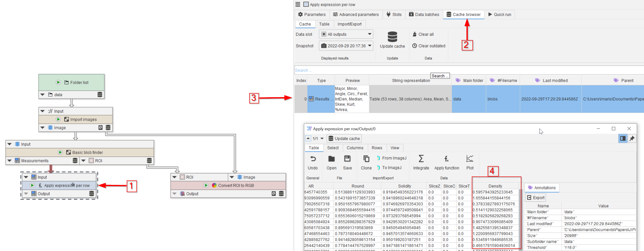This screenshot has height=251, width=644.
Task: Toggle checkbox next to Apply expression title
Action: click(x=306, y=4)
